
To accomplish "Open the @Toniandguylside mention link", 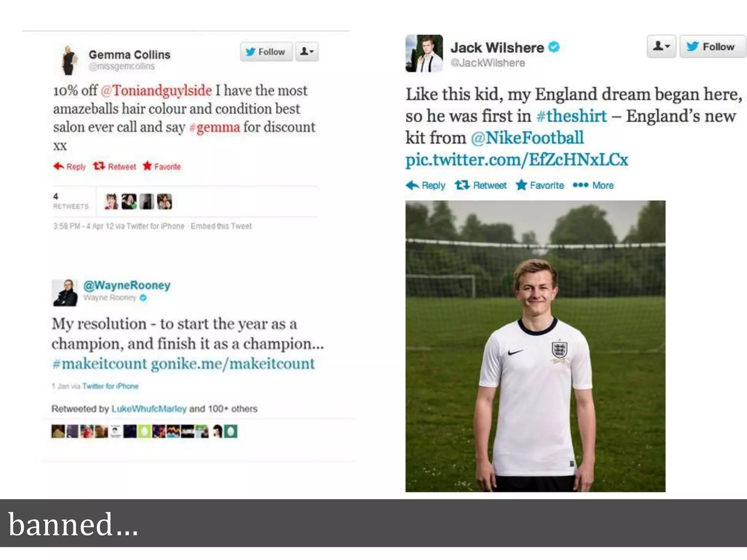I will (156, 90).
